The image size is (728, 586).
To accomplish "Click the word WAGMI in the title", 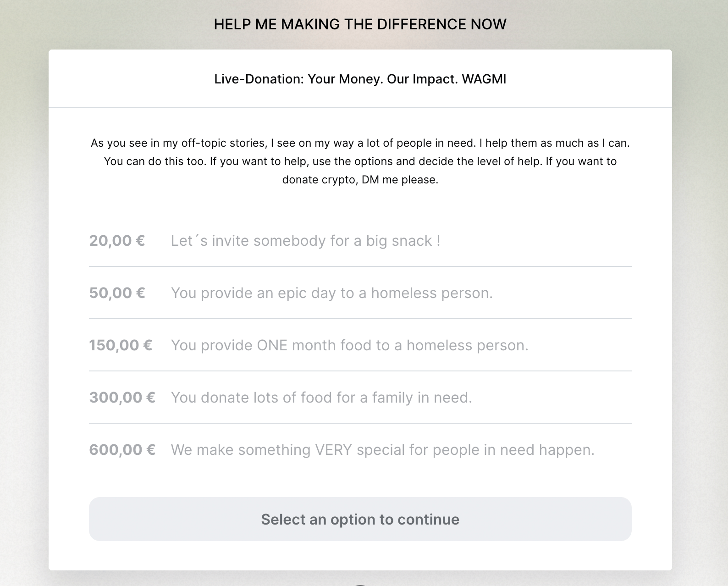I will point(484,79).
